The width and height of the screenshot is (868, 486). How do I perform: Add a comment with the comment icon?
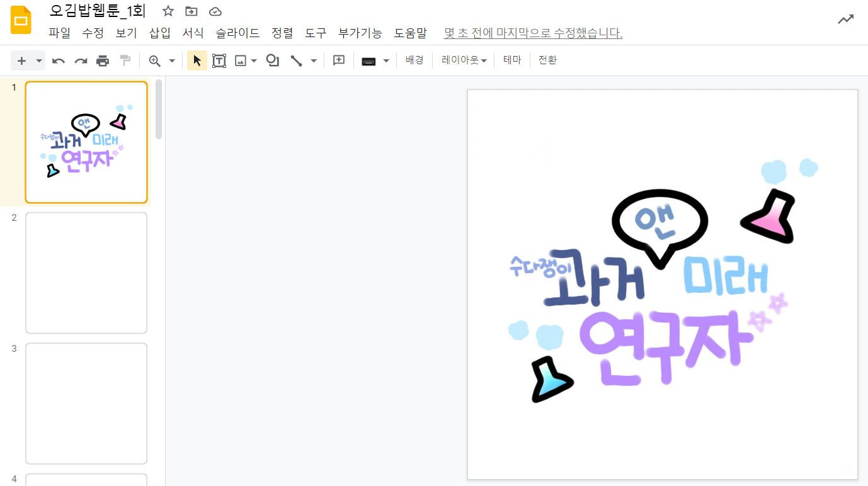339,60
